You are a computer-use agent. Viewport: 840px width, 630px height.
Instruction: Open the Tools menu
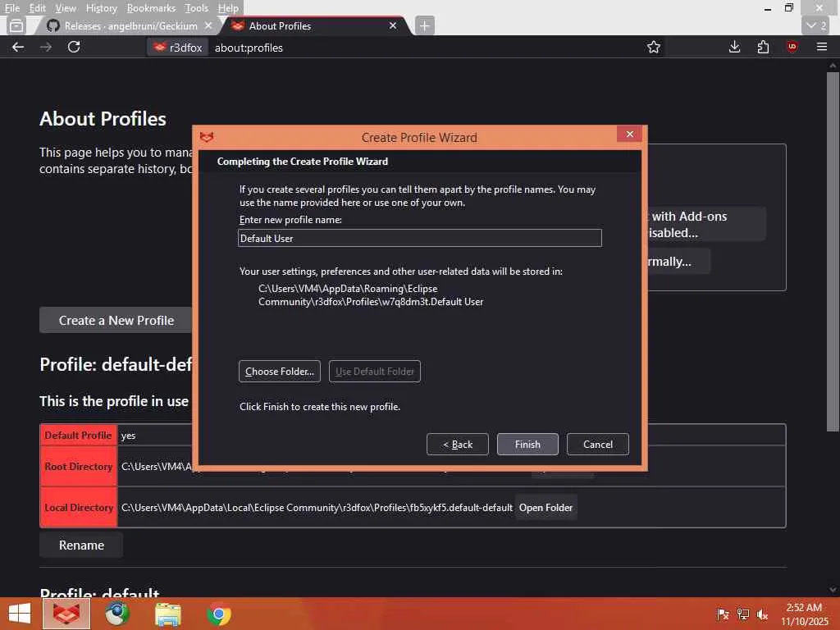[x=196, y=8]
